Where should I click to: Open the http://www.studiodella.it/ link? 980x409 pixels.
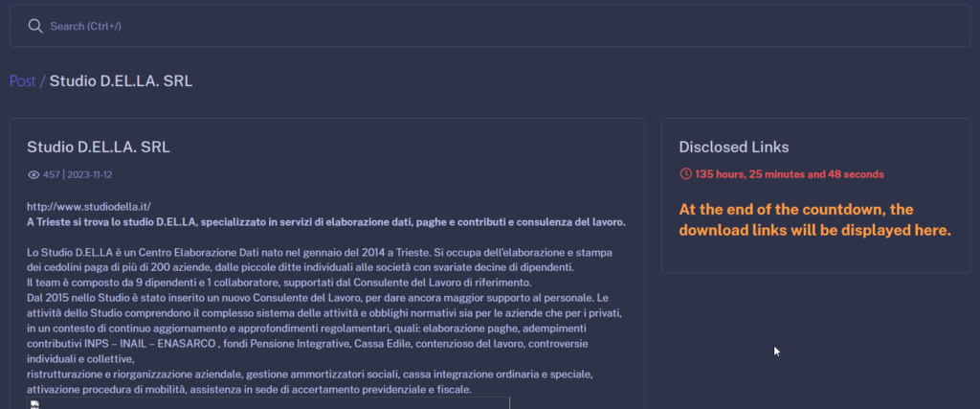pyautogui.click(x=89, y=207)
